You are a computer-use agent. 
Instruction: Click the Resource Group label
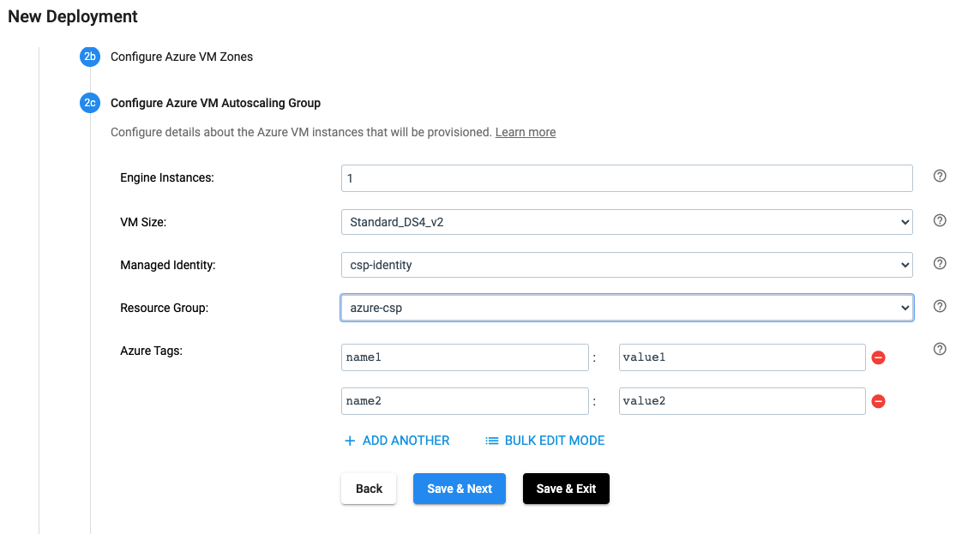pos(165,308)
